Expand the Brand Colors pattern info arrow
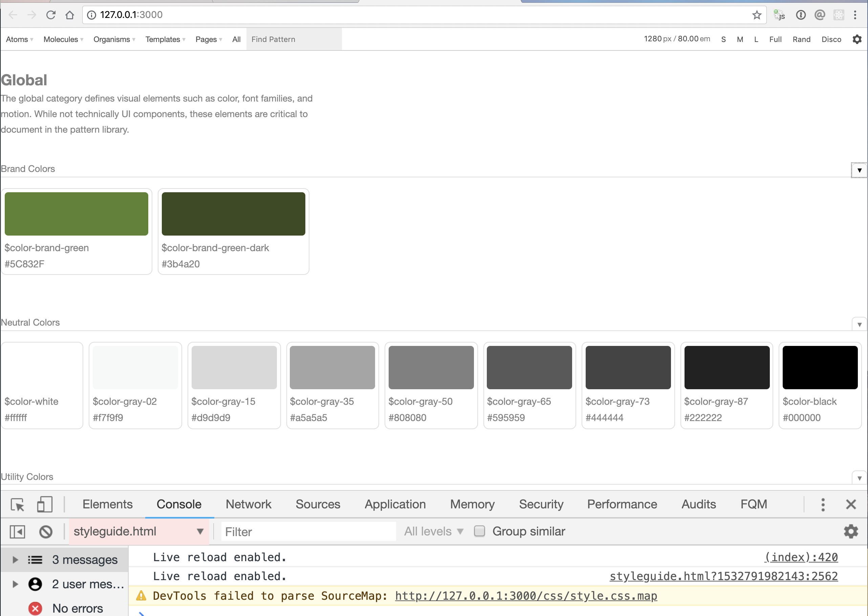 tap(859, 170)
